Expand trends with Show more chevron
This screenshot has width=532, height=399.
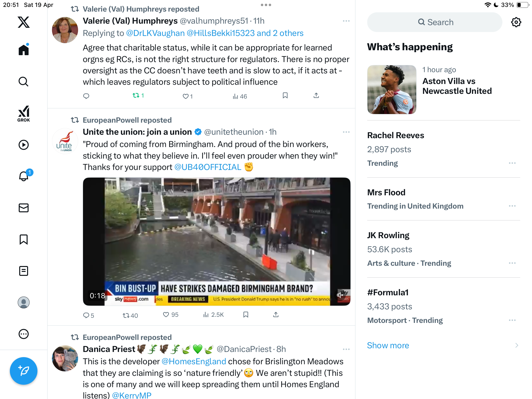coord(517,345)
